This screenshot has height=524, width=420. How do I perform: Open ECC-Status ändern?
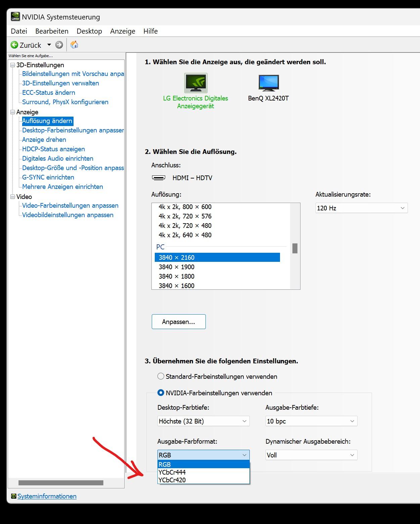click(49, 93)
